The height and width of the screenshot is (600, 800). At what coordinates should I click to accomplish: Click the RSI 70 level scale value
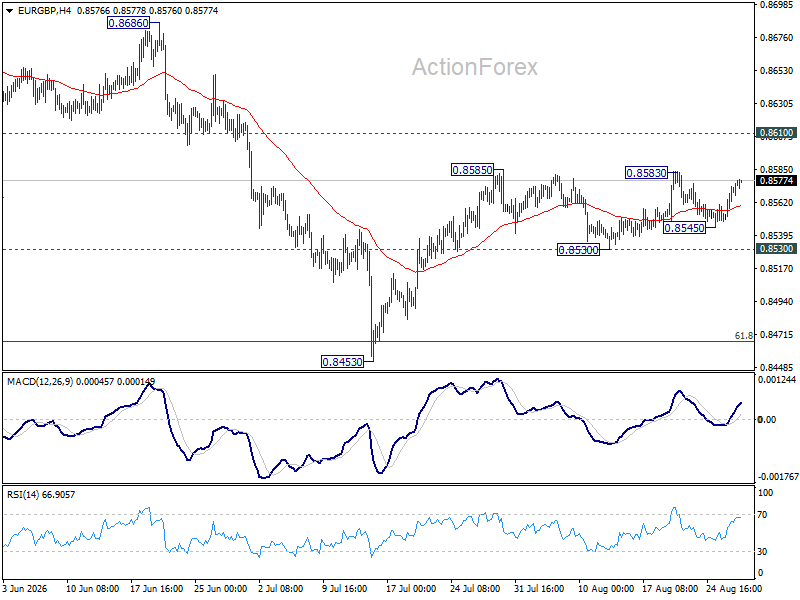click(x=762, y=515)
